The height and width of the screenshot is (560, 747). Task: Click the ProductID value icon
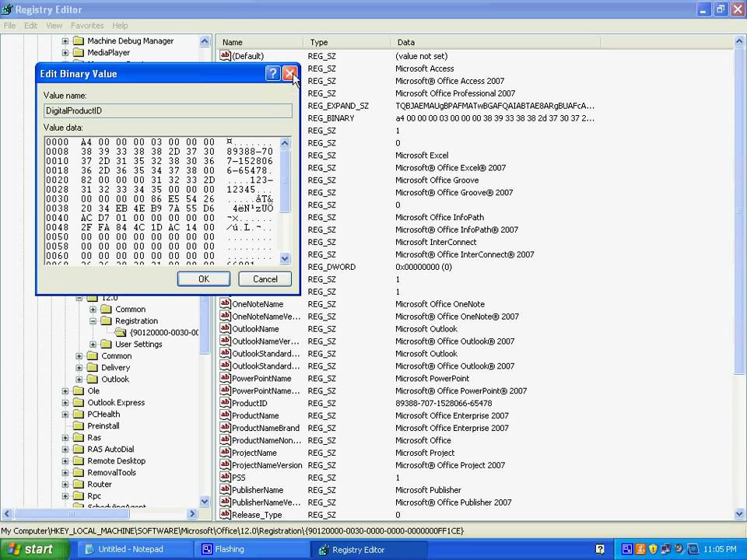(225, 403)
